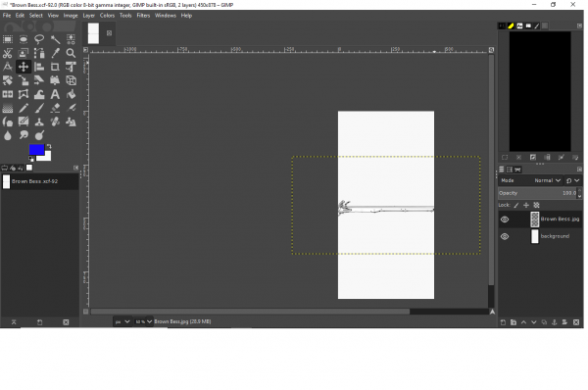
Task: Select the Move tool
Action: click(x=24, y=67)
